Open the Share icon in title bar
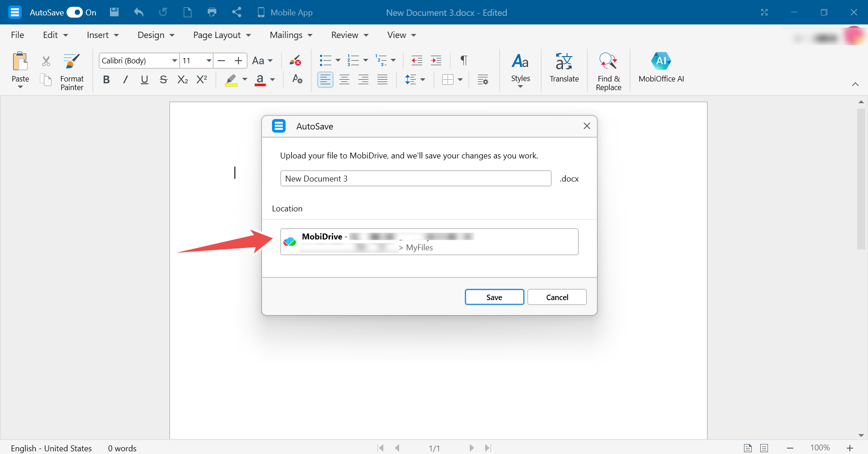The height and width of the screenshot is (454, 868). pos(237,12)
